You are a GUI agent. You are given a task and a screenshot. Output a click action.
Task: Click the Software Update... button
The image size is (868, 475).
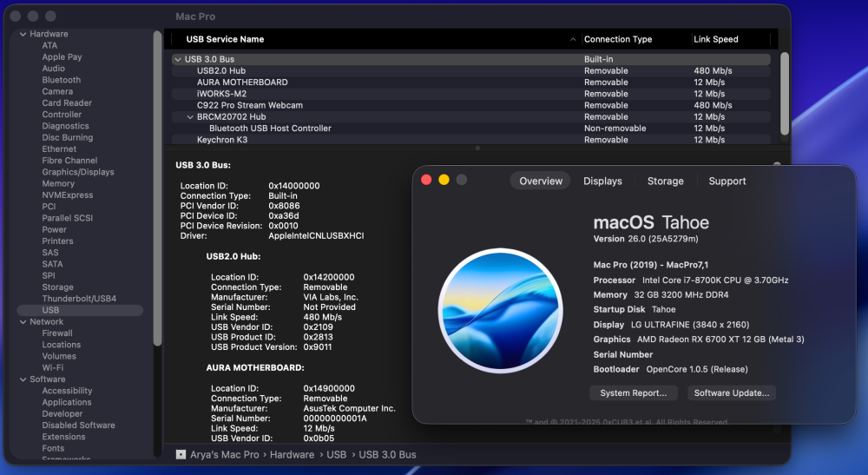731,393
